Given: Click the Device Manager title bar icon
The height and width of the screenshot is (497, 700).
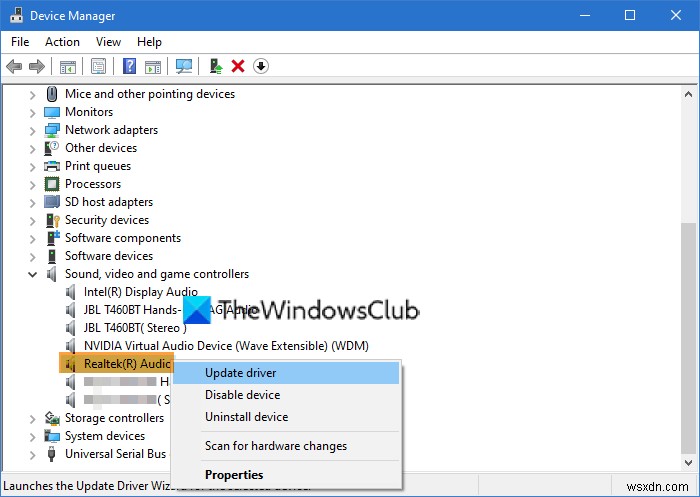Looking at the screenshot, I should coord(17,15).
